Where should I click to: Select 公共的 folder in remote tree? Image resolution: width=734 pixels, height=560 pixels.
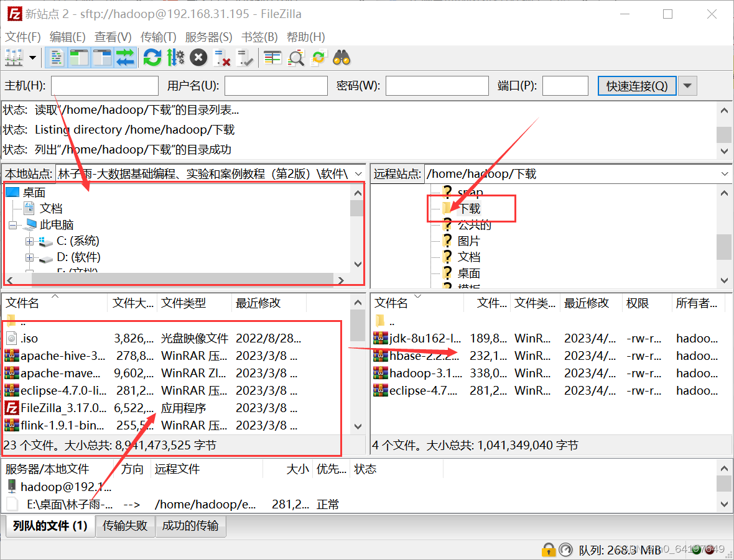(x=474, y=225)
